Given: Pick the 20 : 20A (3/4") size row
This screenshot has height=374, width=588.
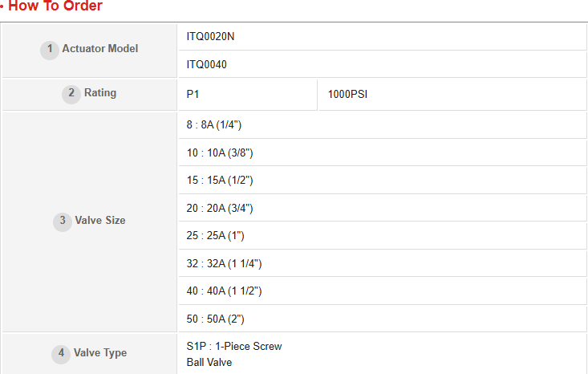Looking at the screenshot, I should pyautogui.click(x=220, y=208).
